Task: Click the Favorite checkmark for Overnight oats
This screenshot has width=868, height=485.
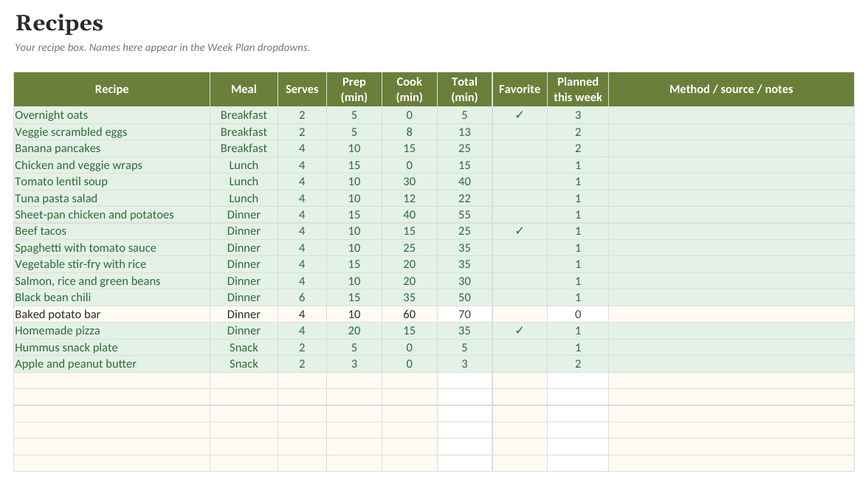Action: coord(520,115)
